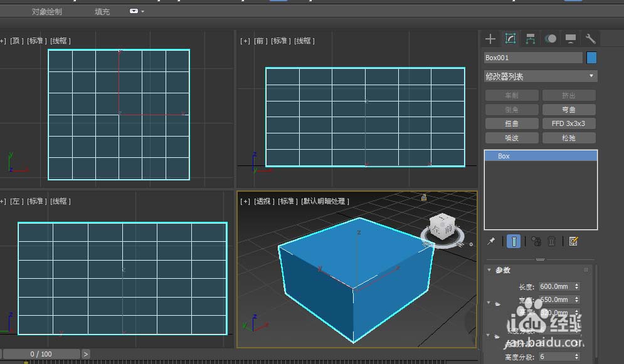This screenshot has height=364, width=624.
Task: Open the Hierarchy panel icon
Action: pos(531,39)
